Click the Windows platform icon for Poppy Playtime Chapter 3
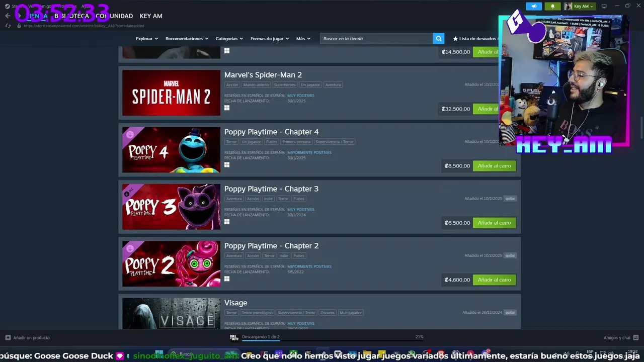Image resolution: width=644 pixels, height=362 pixels. click(227, 222)
